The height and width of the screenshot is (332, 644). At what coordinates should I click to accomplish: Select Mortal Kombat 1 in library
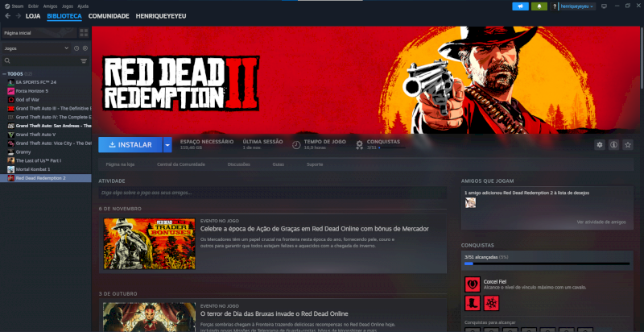click(x=46, y=169)
